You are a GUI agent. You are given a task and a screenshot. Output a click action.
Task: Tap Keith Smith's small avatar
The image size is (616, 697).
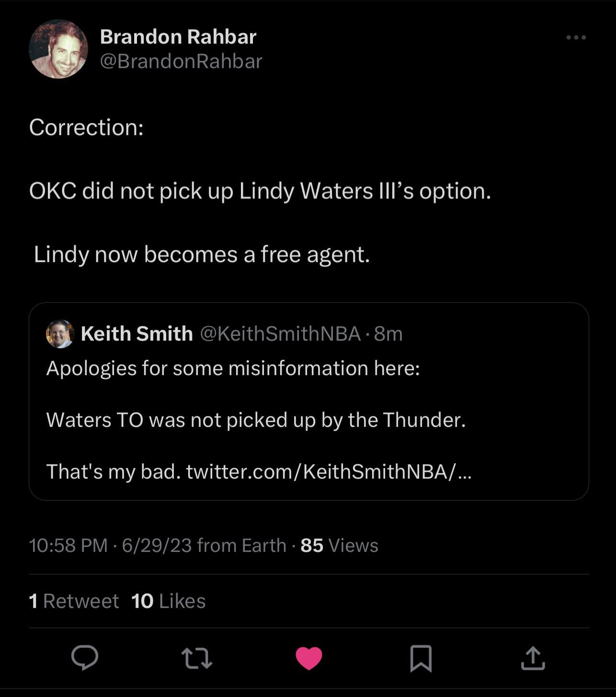(60, 334)
